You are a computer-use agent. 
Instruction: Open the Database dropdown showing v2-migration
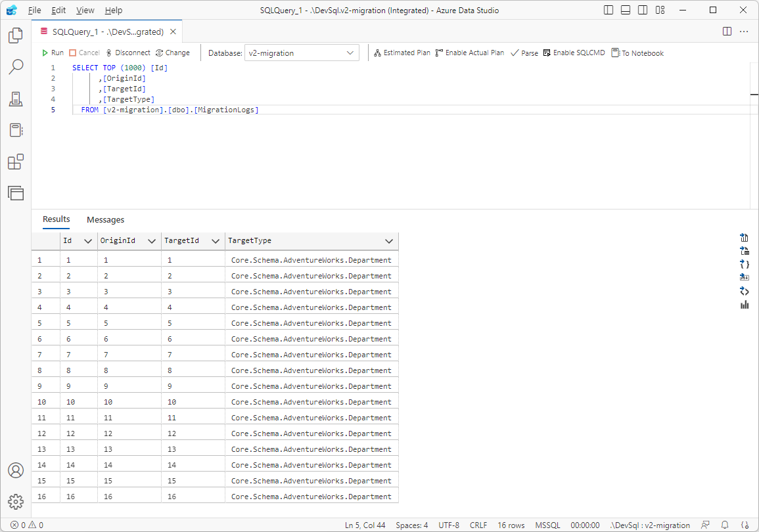coord(302,53)
